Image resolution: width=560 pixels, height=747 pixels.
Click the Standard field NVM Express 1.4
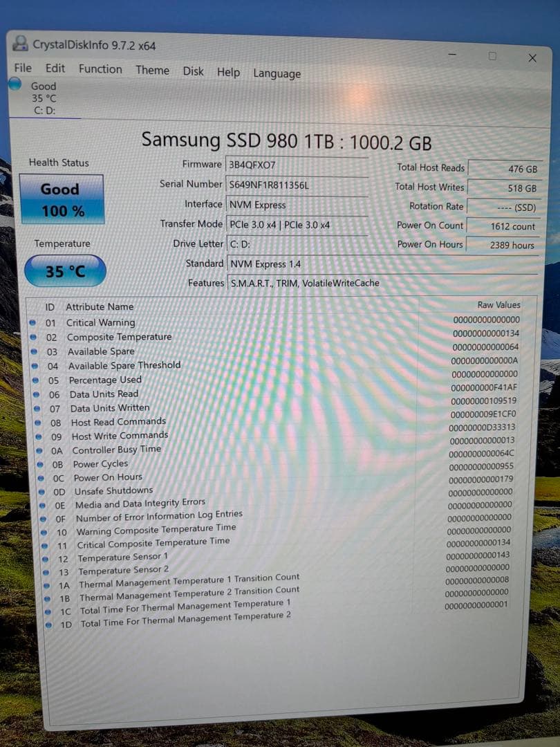[x=383, y=264]
